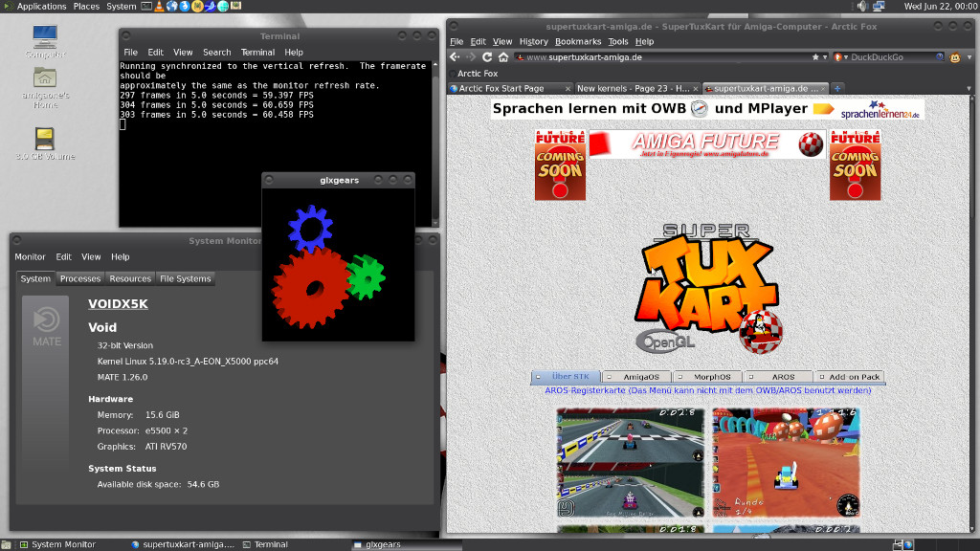
Task: Bookmark this page with the star icon
Action: (x=815, y=56)
